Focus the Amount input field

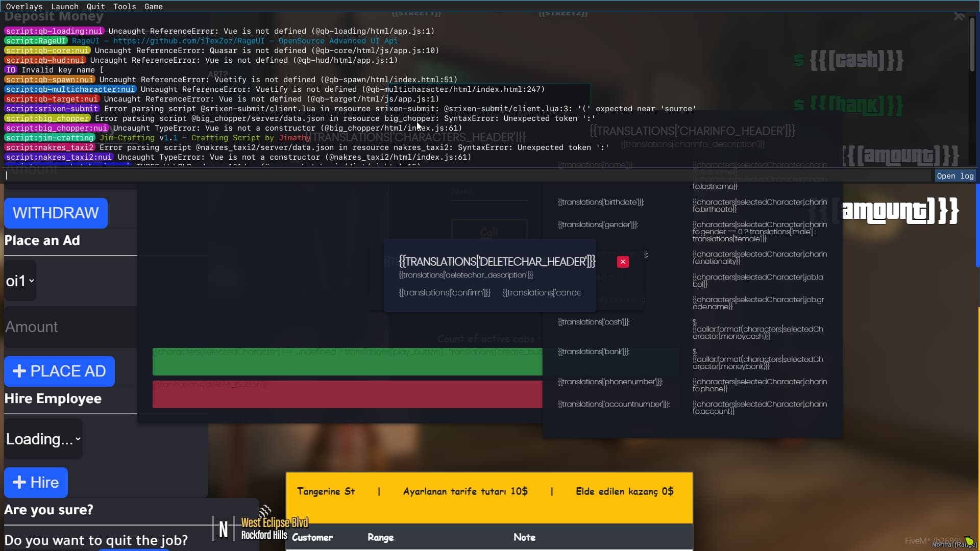[x=70, y=327]
